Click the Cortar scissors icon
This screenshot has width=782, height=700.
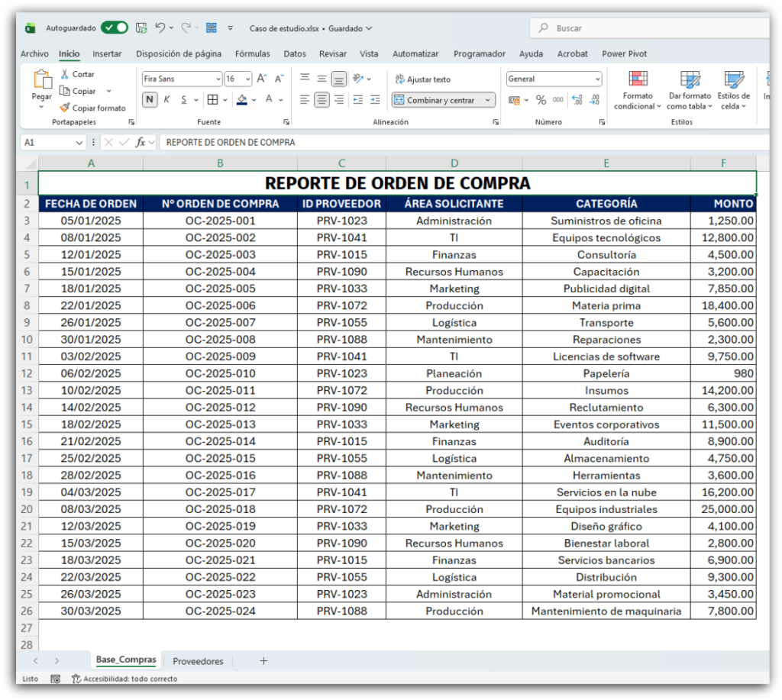(x=65, y=74)
